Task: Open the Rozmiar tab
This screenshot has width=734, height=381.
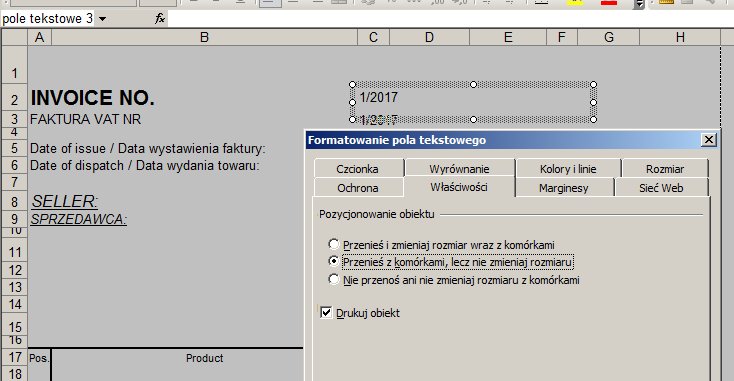Action: click(x=665, y=169)
